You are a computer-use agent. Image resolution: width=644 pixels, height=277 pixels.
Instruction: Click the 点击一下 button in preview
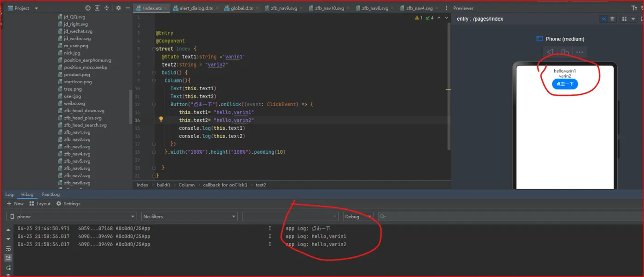point(565,84)
